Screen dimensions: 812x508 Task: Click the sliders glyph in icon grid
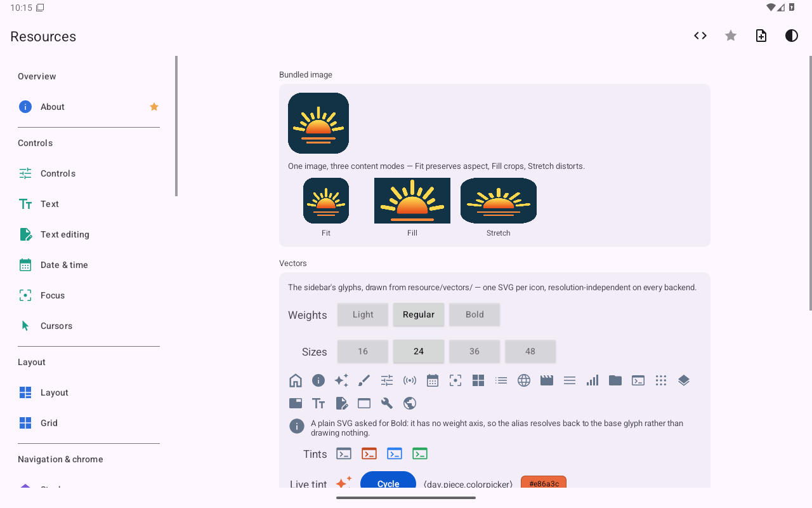pyautogui.click(x=387, y=380)
